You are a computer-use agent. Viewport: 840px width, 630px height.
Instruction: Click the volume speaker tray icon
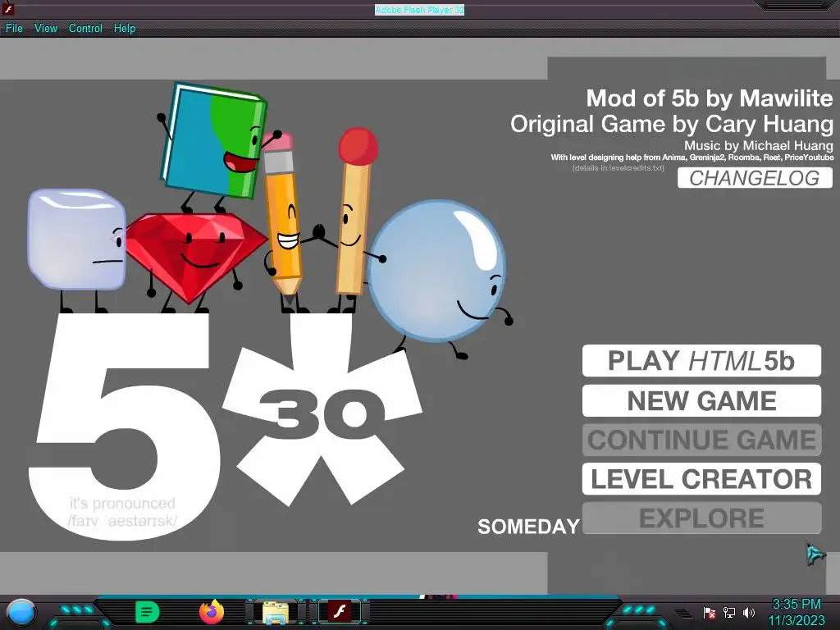(749, 612)
